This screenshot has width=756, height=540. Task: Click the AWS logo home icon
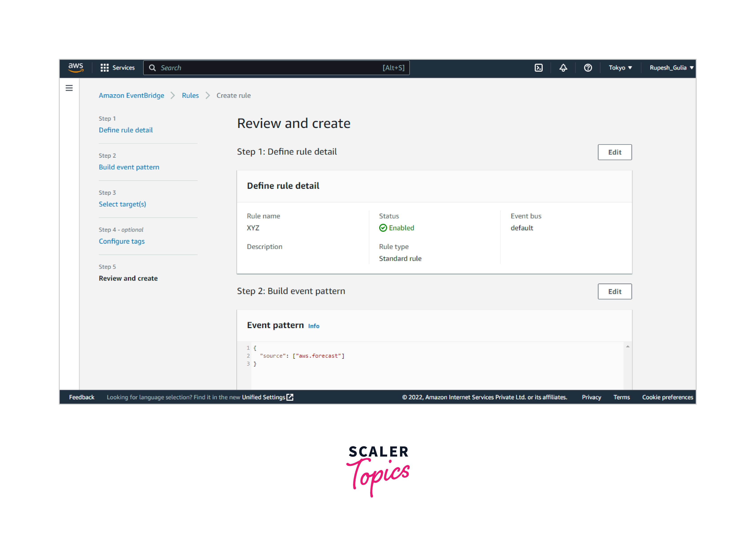75,67
